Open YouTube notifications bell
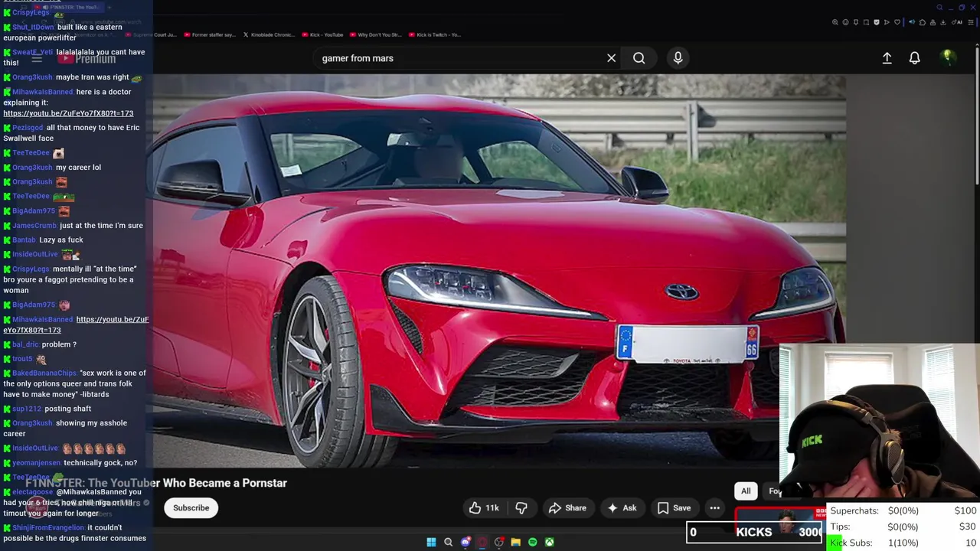 tap(914, 58)
